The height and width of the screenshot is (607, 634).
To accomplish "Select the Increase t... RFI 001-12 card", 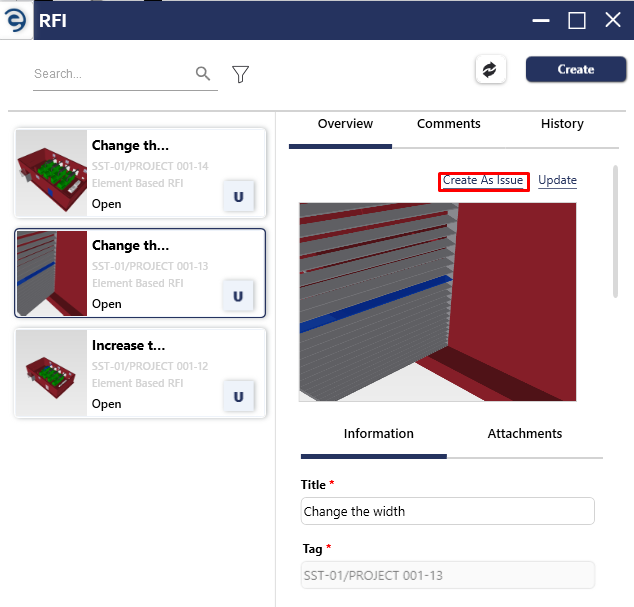I will pos(140,373).
